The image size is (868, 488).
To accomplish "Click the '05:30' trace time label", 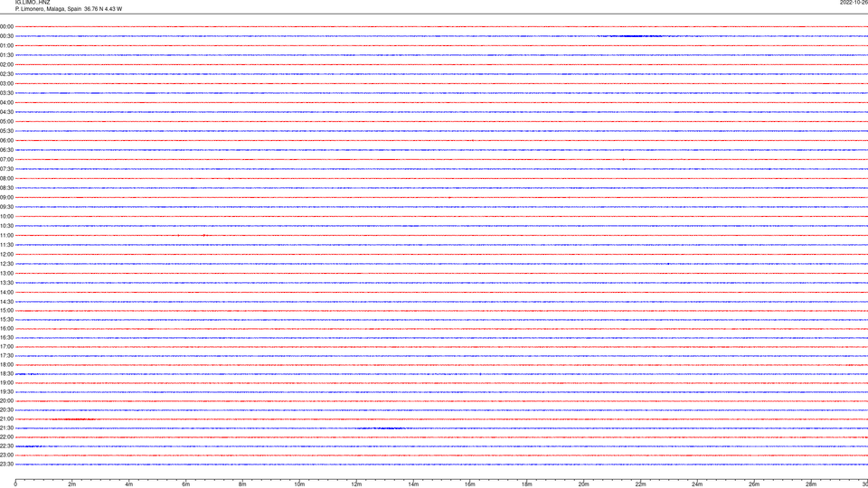I will click(x=6, y=131).
